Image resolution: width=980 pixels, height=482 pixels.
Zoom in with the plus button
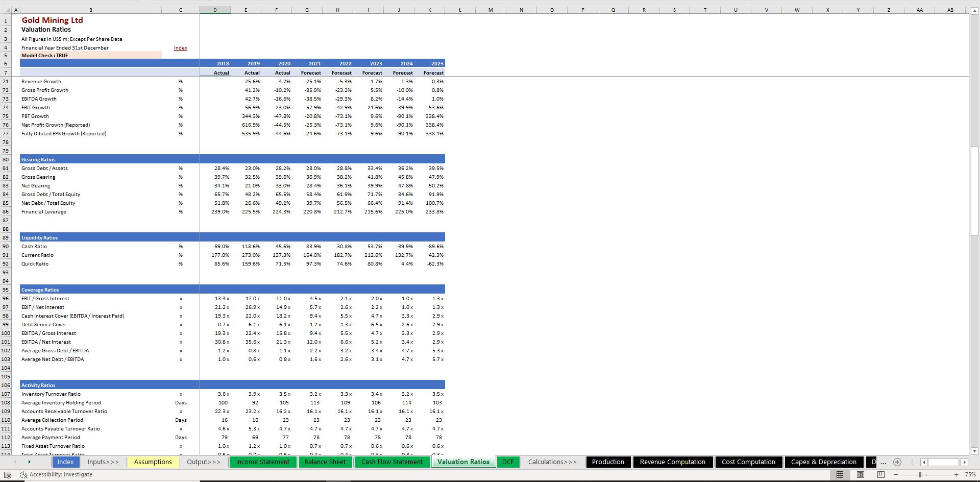click(957, 474)
